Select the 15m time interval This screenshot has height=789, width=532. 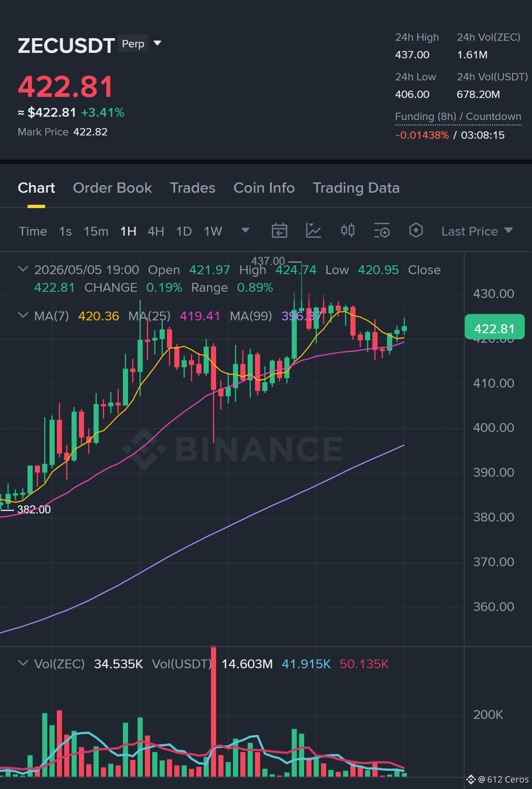point(96,231)
